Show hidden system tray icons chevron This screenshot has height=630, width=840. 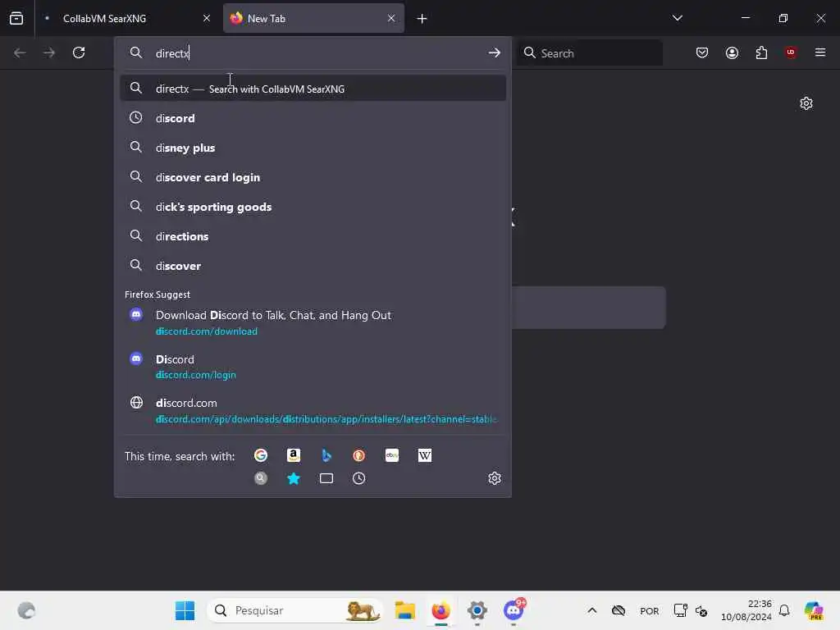coord(592,610)
